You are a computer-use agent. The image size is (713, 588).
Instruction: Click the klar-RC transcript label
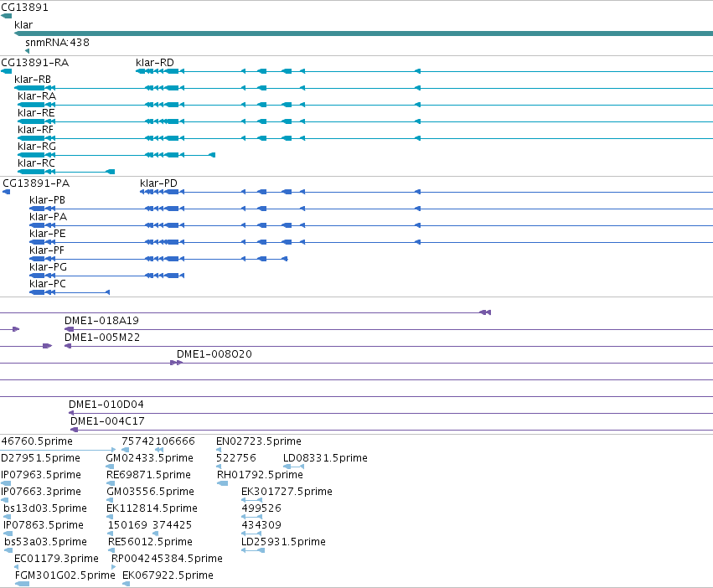tap(36, 162)
